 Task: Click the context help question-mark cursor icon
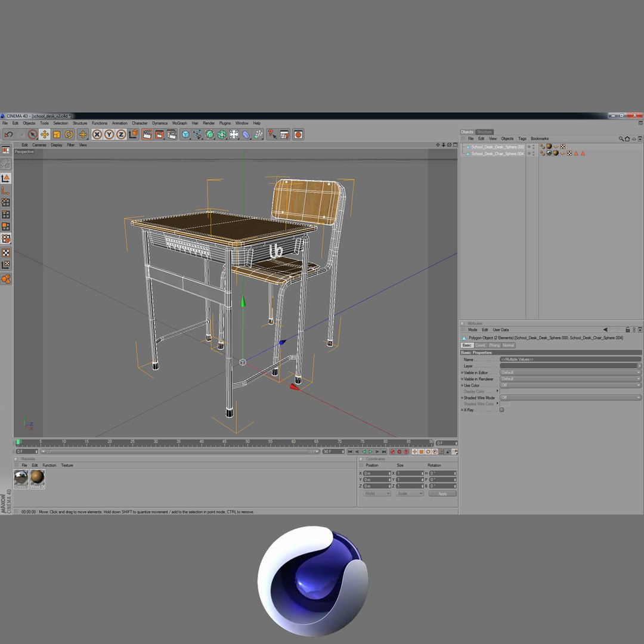[x=272, y=134]
